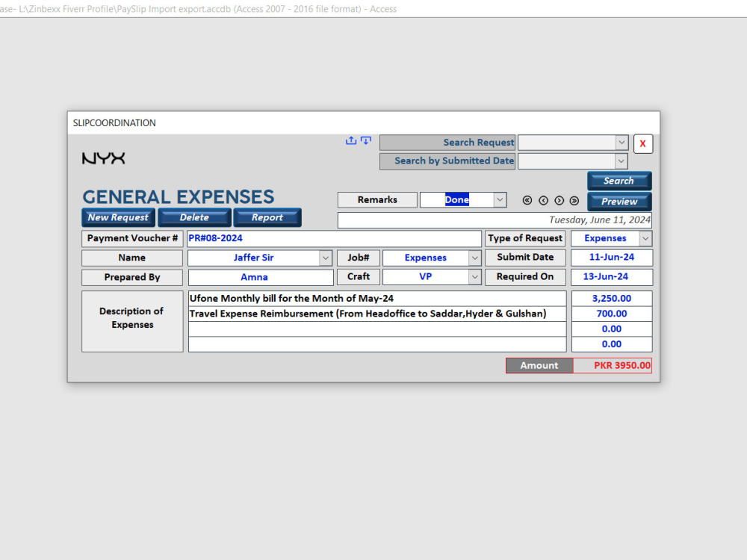Viewport: 747px width, 560px height.
Task: Open the Craft dropdown arrow
Action: (475, 277)
